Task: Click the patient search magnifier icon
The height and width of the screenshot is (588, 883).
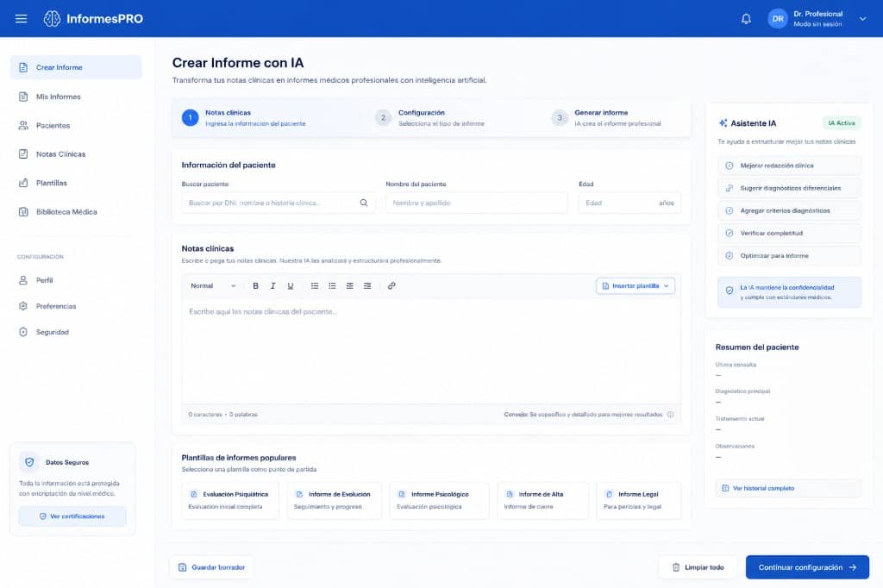Action: pyautogui.click(x=364, y=203)
